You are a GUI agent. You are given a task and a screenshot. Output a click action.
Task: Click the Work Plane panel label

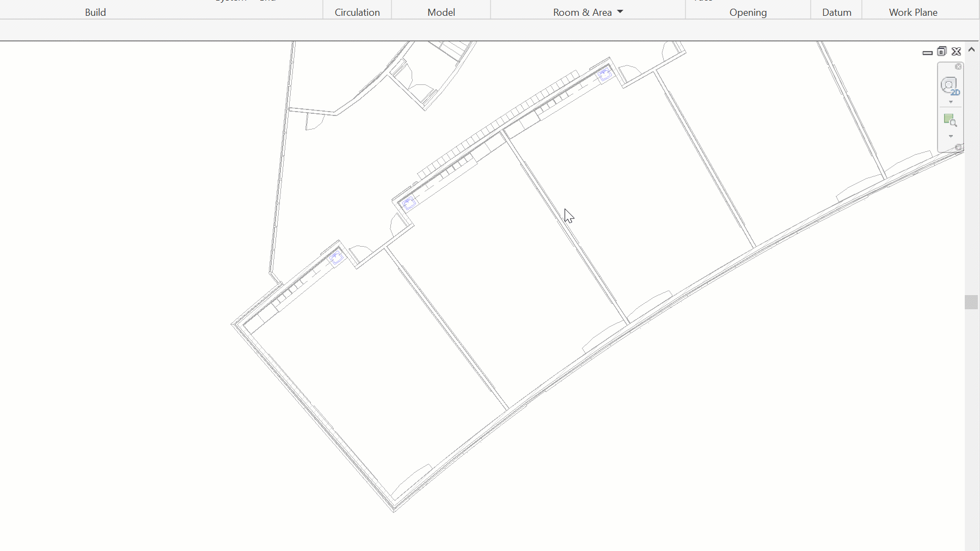pyautogui.click(x=913, y=11)
